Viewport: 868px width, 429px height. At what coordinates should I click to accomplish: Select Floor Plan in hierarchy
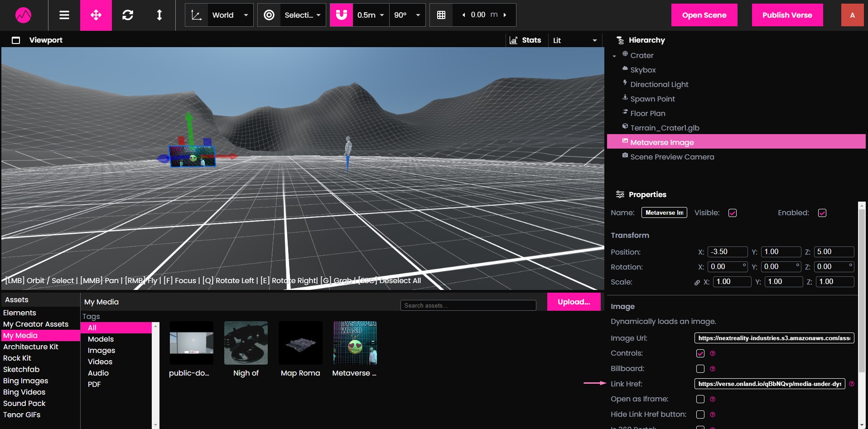point(648,113)
